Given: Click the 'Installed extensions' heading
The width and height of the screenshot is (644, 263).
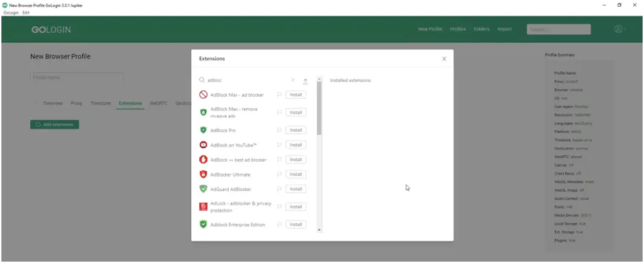Looking at the screenshot, I should click(x=350, y=80).
